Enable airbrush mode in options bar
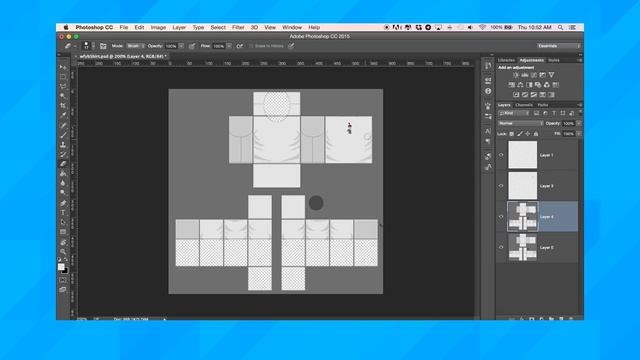This screenshot has height=360, width=640. pyautogui.click(x=240, y=46)
